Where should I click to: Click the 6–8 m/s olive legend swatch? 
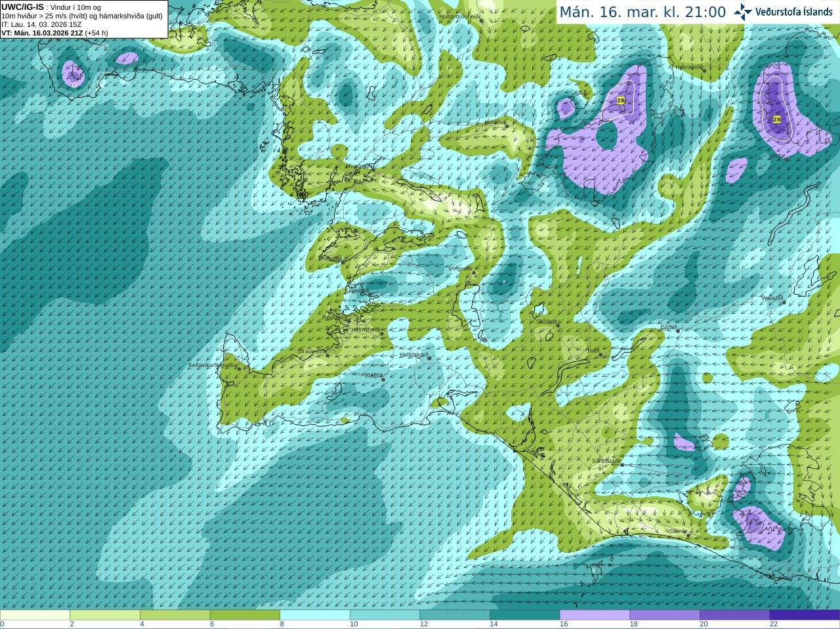coord(245,615)
